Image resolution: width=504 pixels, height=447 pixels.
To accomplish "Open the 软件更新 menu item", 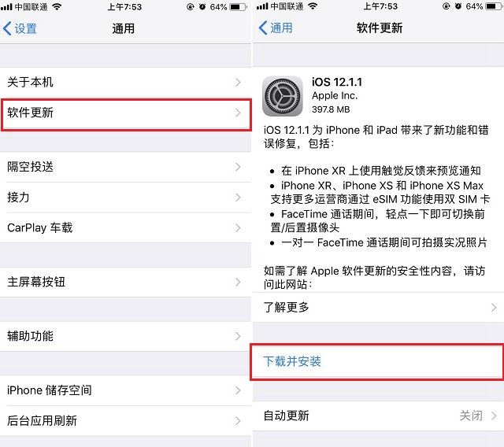I will [125, 113].
